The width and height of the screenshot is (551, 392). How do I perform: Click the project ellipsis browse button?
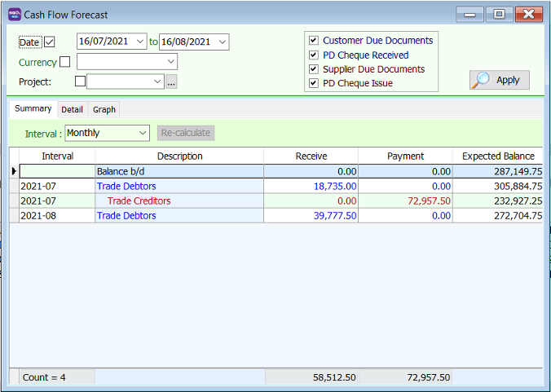tap(171, 81)
